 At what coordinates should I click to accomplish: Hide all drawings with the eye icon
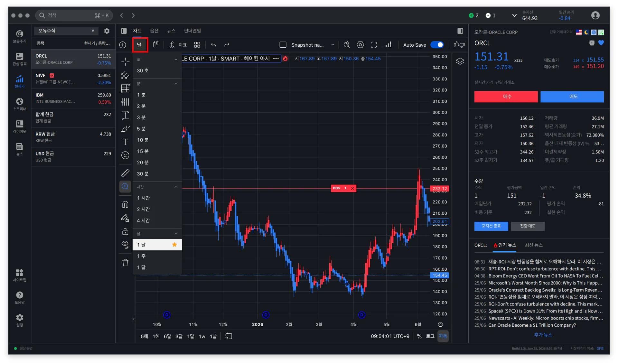pos(125,245)
